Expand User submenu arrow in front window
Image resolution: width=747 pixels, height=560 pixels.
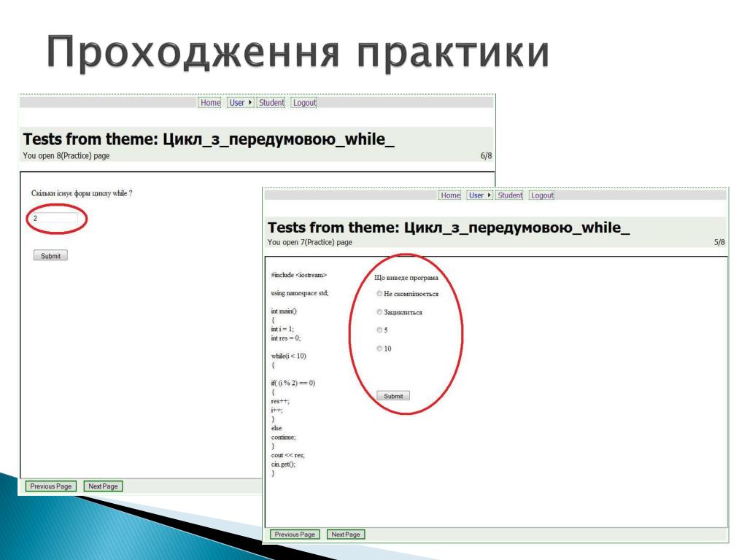pyautogui.click(x=489, y=195)
